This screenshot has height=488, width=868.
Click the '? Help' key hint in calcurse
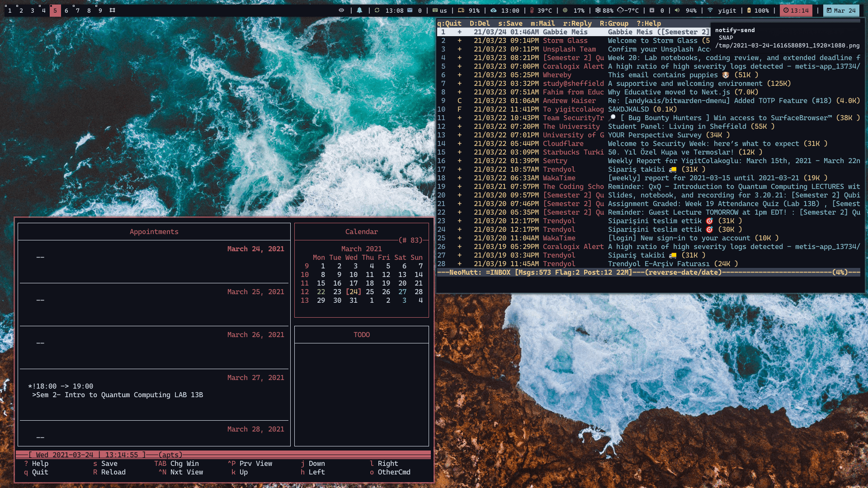click(36, 464)
